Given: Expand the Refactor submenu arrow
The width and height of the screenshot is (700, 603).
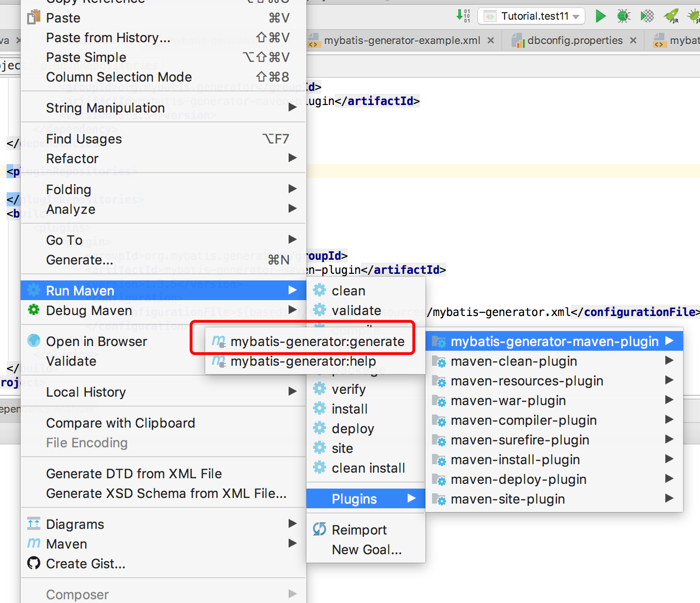Looking at the screenshot, I should coord(292,158).
